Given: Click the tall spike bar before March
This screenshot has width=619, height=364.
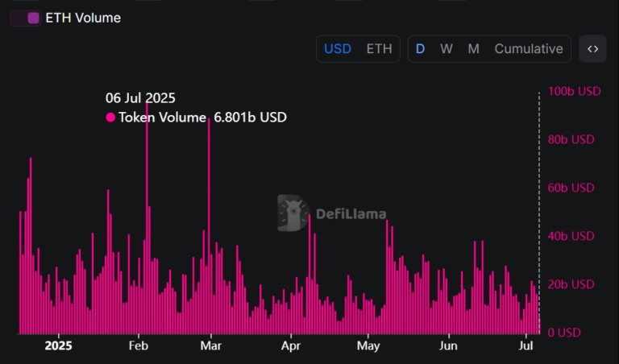Looking at the screenshot, I should 209,225.
